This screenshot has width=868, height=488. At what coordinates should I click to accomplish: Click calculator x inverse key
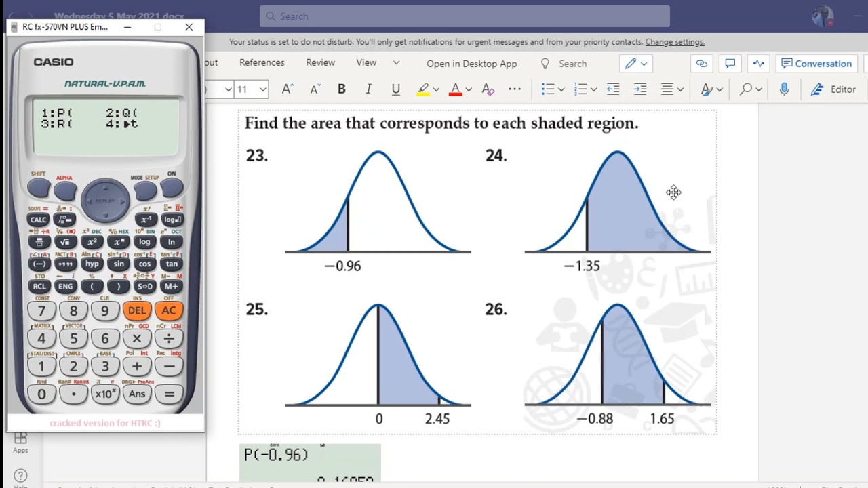[x=145, y=220]
